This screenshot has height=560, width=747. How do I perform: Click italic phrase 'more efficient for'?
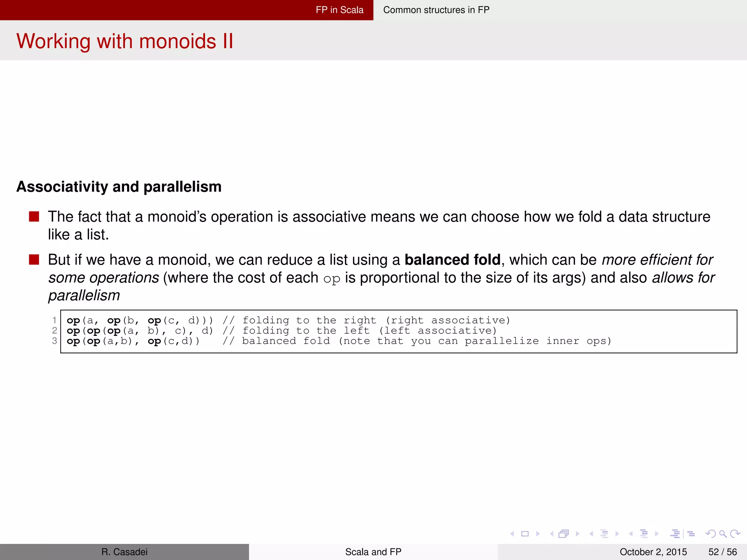click(657, 260)
